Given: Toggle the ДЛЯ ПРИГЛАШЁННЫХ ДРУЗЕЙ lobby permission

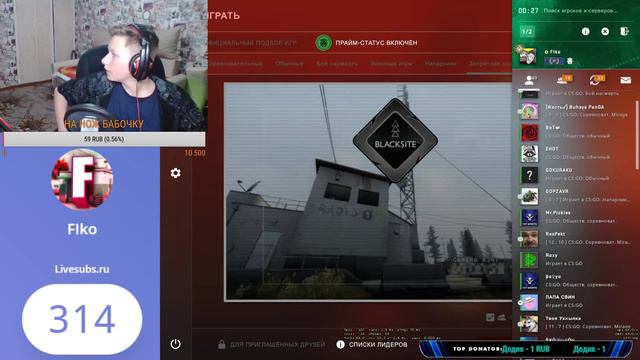Looking at the screenshot, I should [x=278, y=344].
